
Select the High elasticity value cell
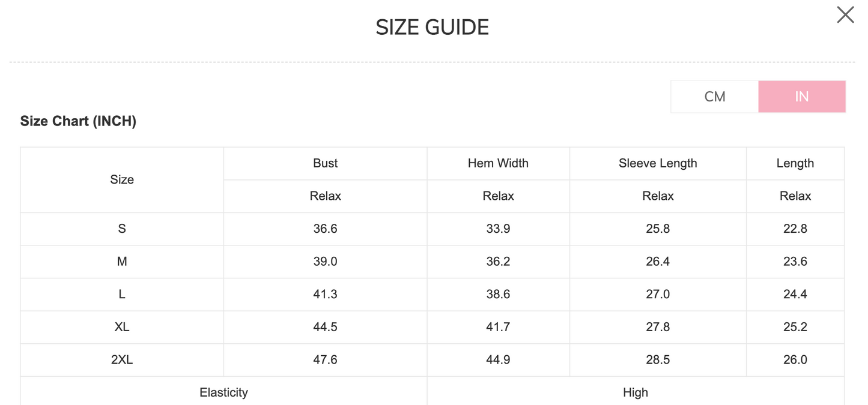click(636, 392)
